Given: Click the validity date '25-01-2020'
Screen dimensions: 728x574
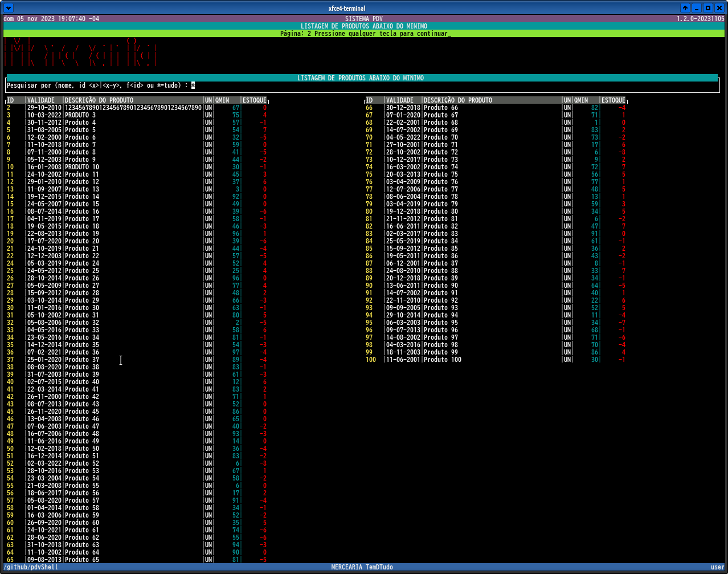Looking at the screenshot, I should [x=44, y=360].
